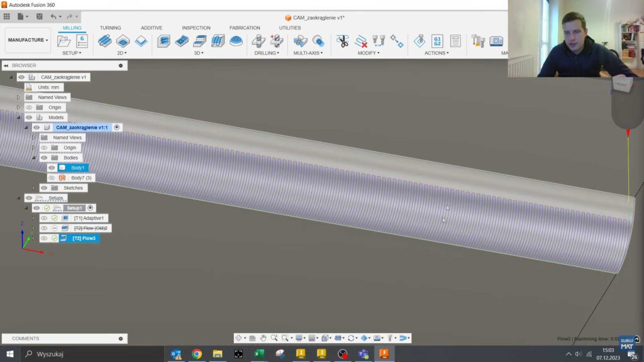Open the UTILITIES tab

[289, 28]
